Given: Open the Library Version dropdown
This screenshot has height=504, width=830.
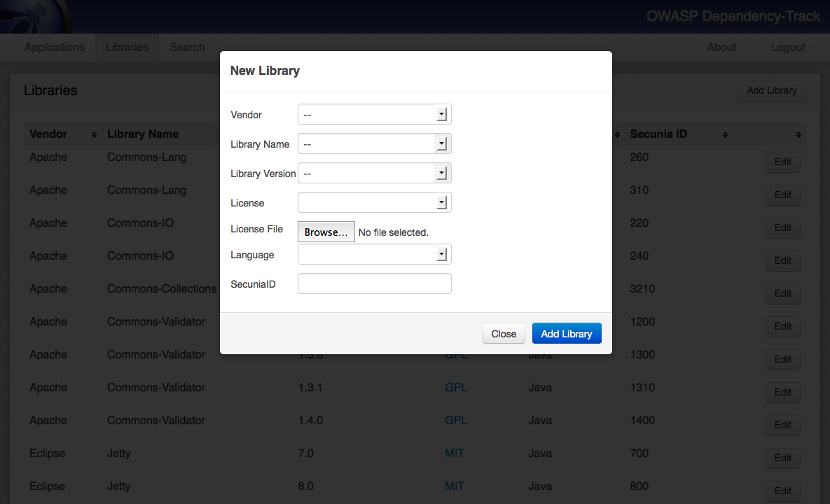Looking at the screenshot, I should click(374, 174).
